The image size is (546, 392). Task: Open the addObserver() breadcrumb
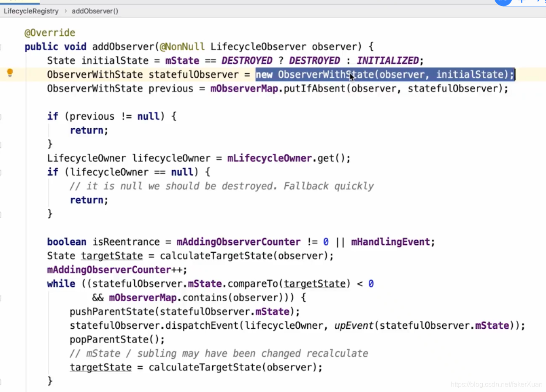[x=95, y=11]
